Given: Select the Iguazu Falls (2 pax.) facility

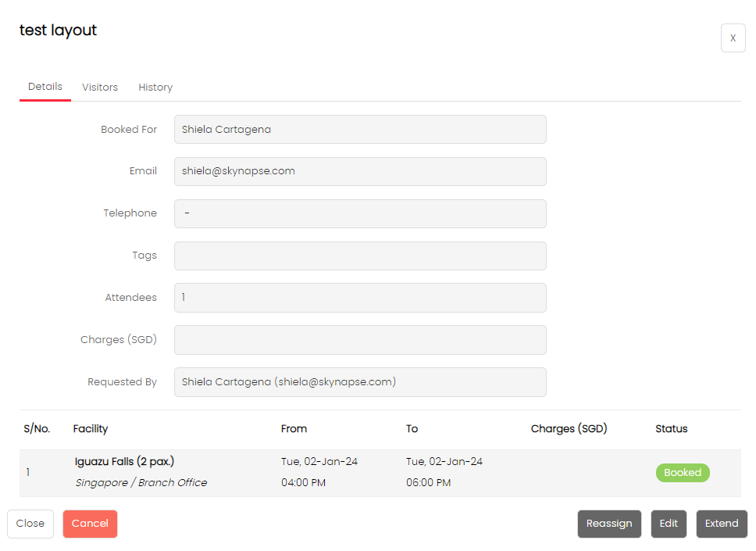Looking at the screenshot, I should coord(130,462).
